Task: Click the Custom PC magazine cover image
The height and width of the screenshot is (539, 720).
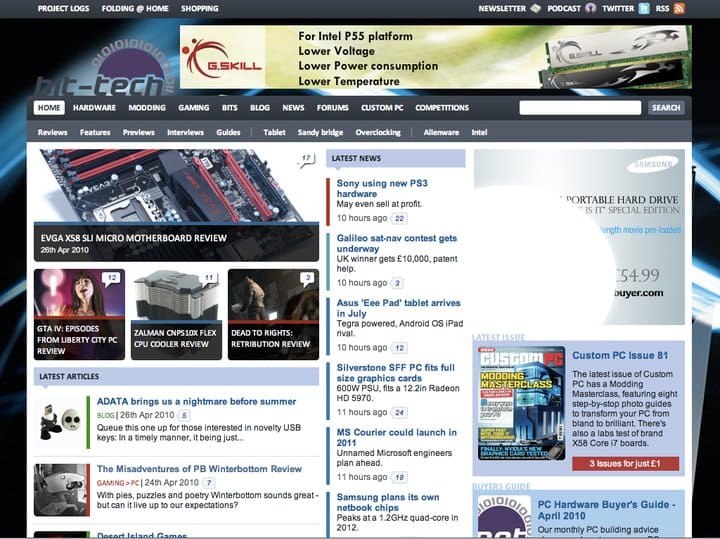Action: click(520, 402)
